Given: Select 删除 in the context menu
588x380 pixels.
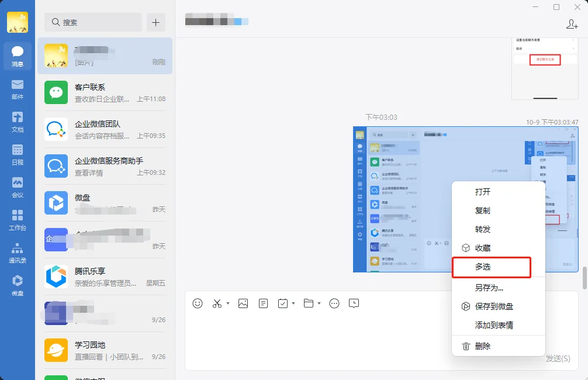Looking at the screenshot, I should coord(499,346).
